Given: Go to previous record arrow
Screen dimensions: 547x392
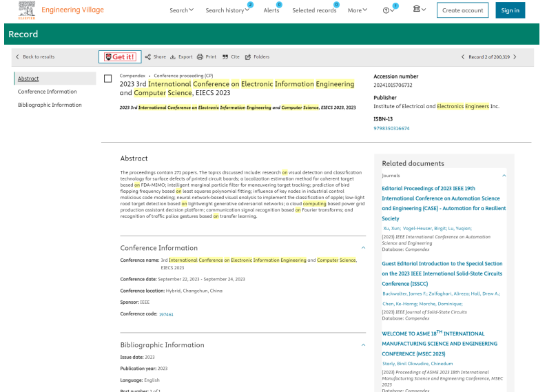Looking at the screenshot, I should point(463,57).
